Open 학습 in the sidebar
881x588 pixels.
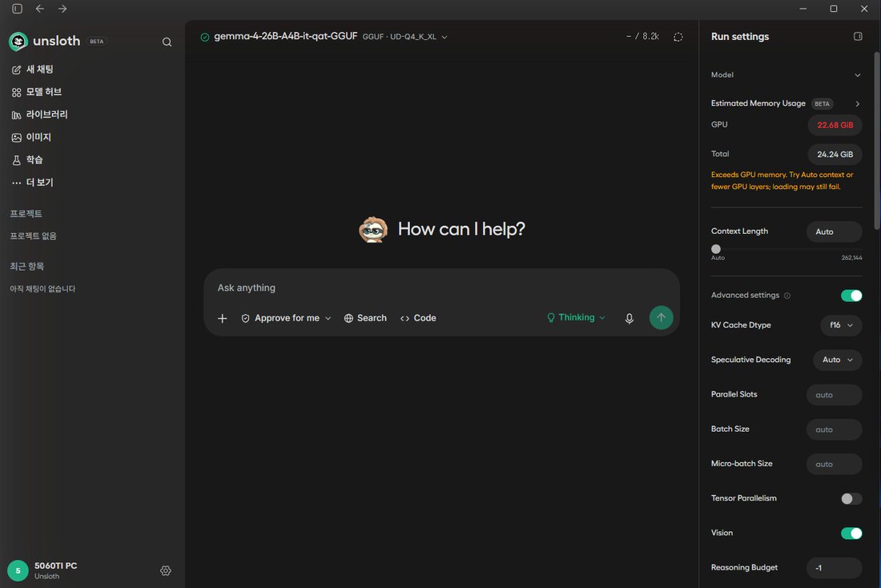[x=27, y=160]
